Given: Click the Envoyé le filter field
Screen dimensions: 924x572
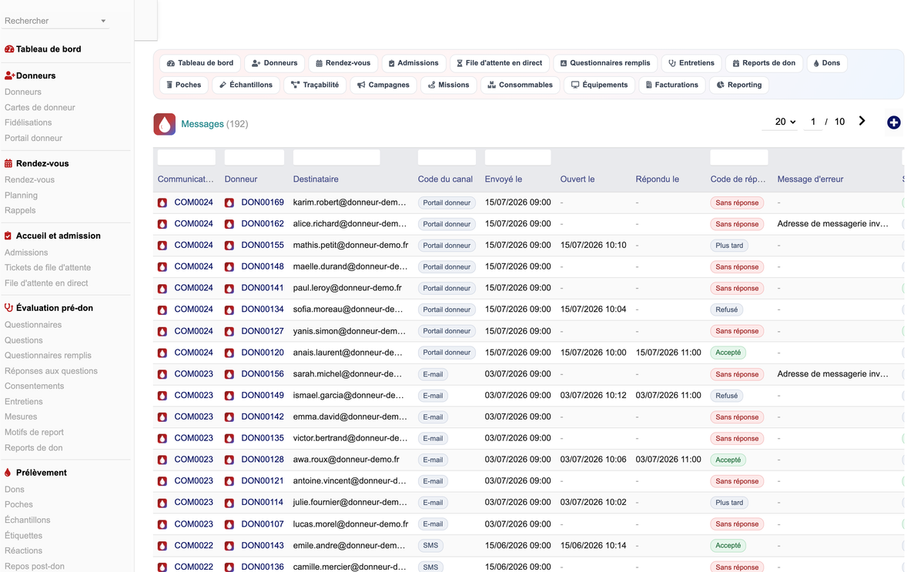Looking at the screenshot, I should (x=517, y=158).
